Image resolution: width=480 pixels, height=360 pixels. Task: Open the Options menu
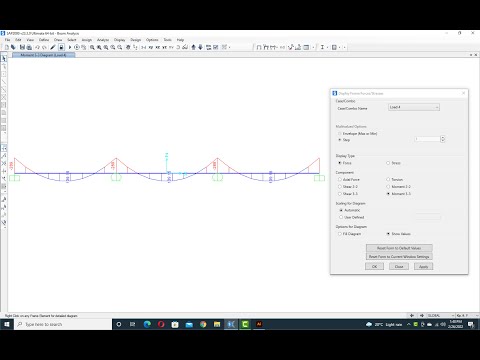point(152,40)
